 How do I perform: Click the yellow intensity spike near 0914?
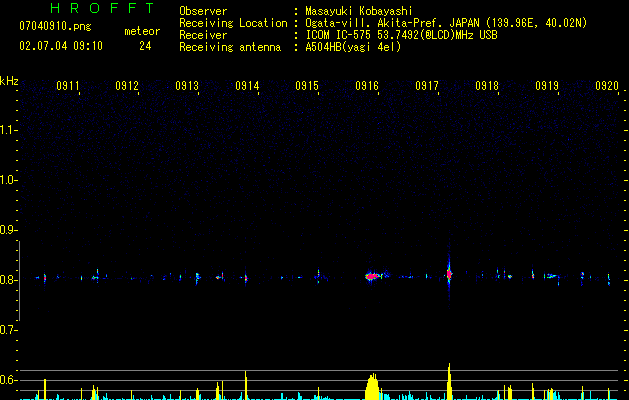[246, 385]
